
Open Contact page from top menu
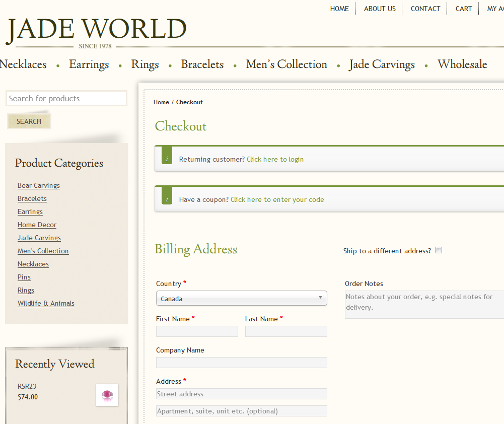pyautogui.click(x=425, y=9)
